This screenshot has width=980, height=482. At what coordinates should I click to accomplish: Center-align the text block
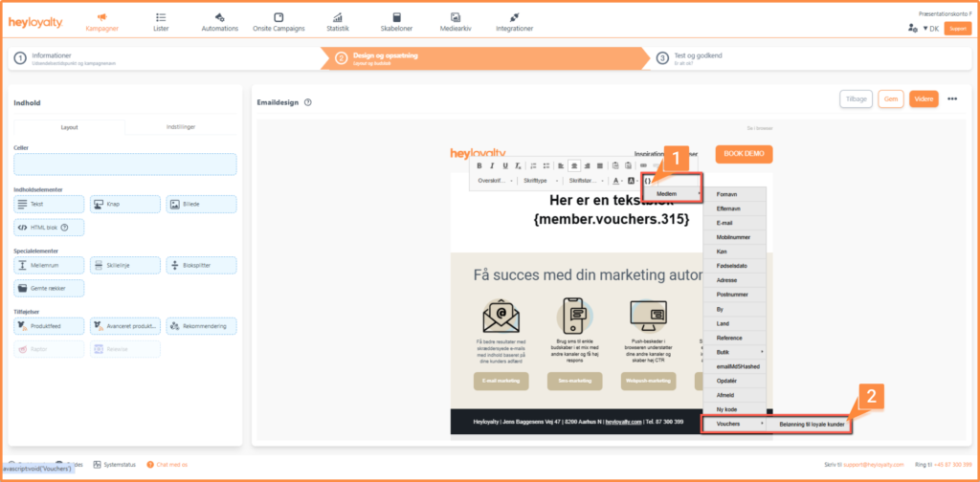tap(574, 165)
